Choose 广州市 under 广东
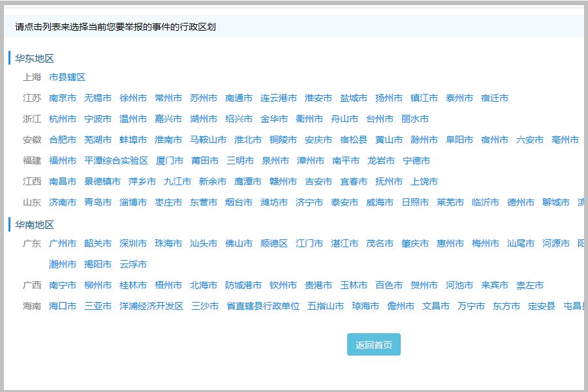This screenshot has height=392, width=588. (x=63, y=243)
